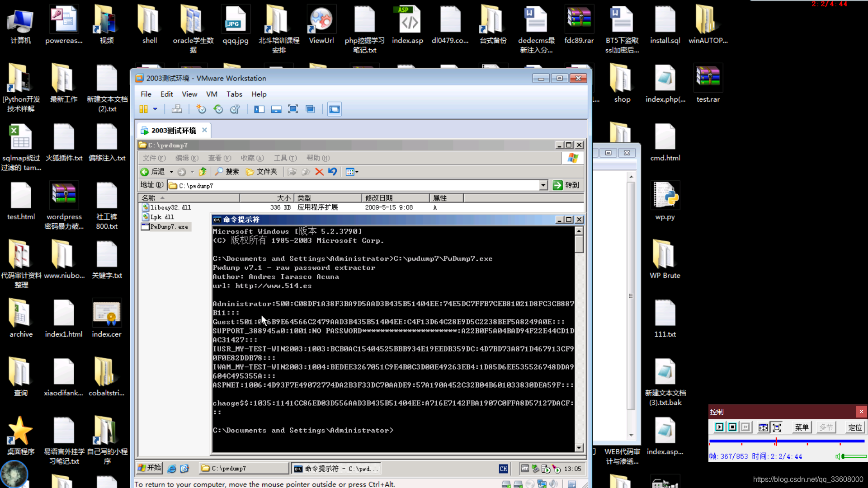Click the blue undo arrow icon

(333, 172)
